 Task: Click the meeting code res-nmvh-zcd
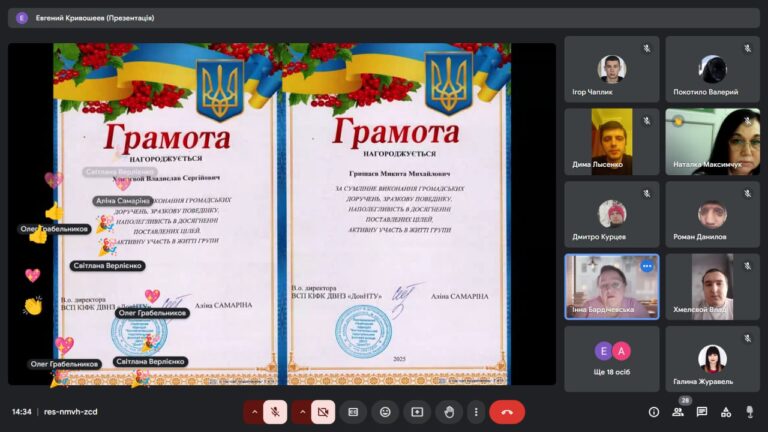click(71, 412)
